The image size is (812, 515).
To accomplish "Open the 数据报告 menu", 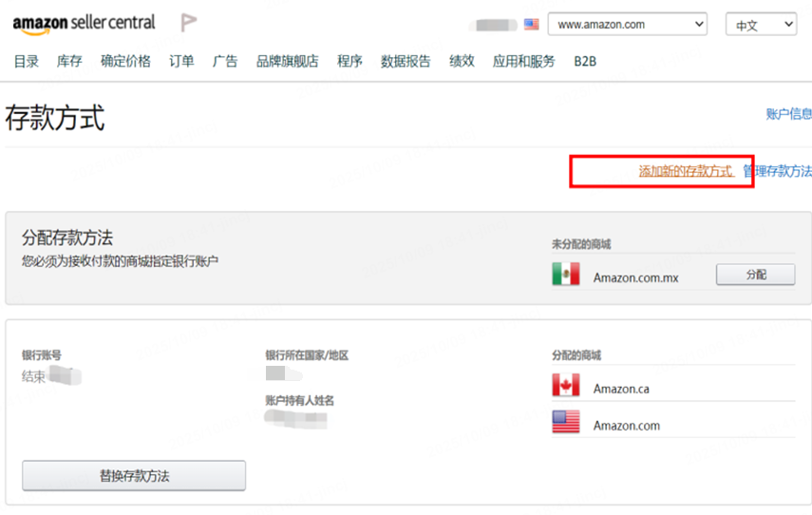I will 406,61.
